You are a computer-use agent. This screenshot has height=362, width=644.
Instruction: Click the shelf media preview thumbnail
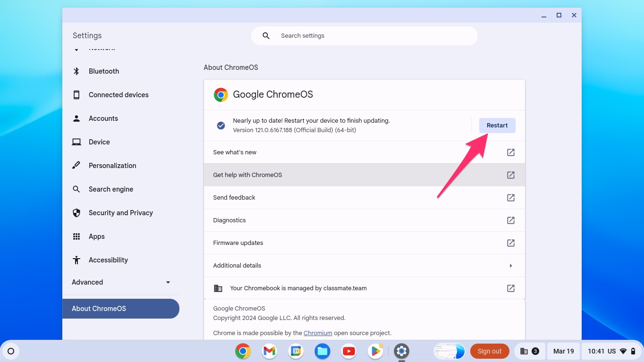(x=449, y=351)
